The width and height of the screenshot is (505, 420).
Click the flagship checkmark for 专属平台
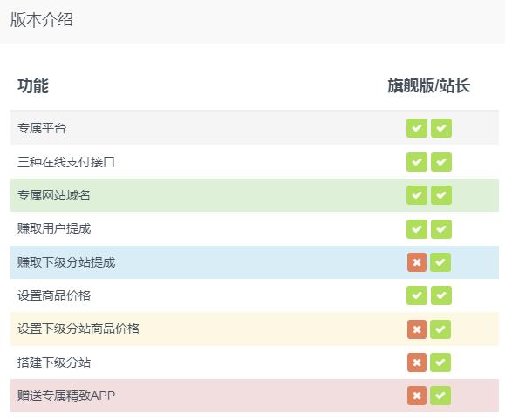point(417,128)
